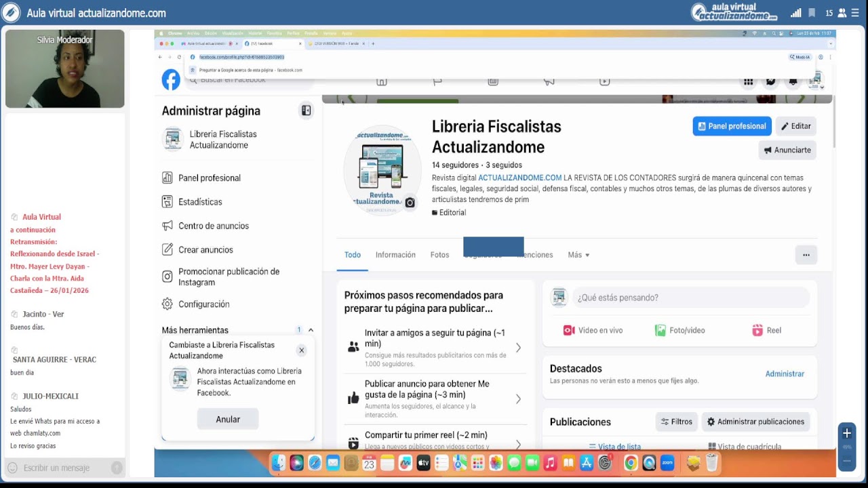Select the Información tab
The width and height of the screenshot is (868, 488).
[x=395, y=255]
